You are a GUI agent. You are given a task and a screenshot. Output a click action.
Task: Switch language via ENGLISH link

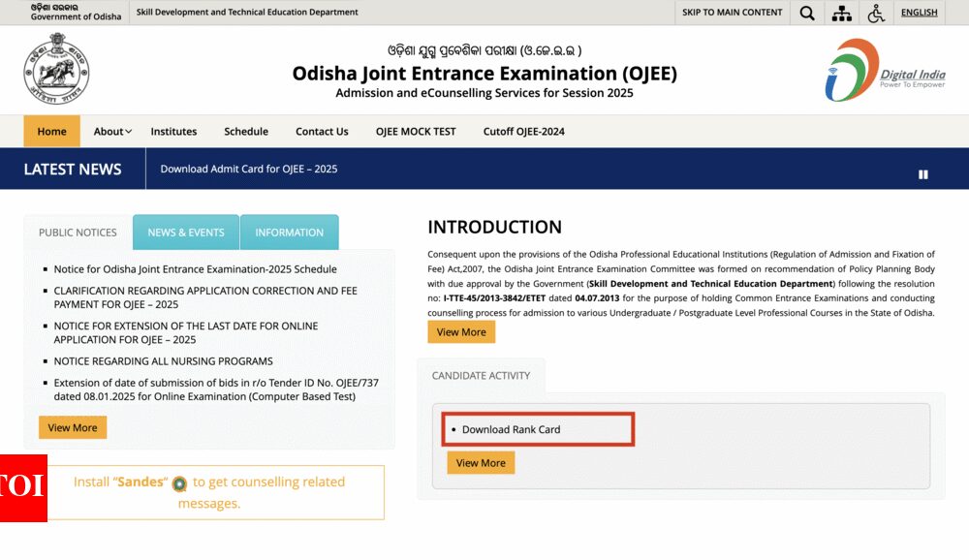pos(919,13)
